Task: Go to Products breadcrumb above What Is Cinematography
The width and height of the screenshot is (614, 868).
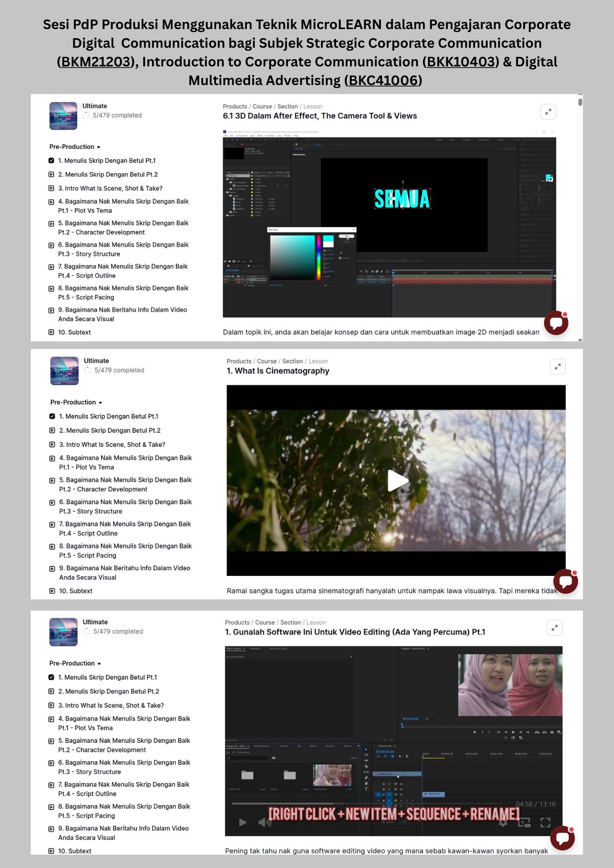Action: click(x=239, y=361)
